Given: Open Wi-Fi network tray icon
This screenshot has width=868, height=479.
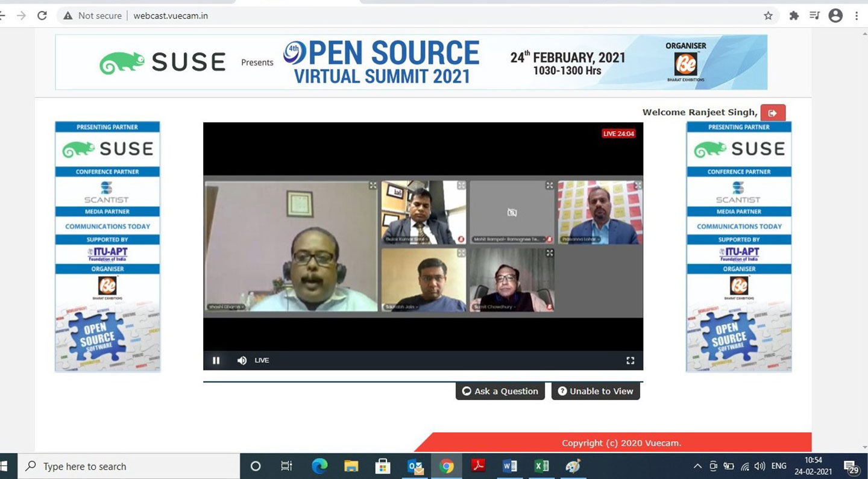Looking at the screenshot, I should (x=745, y=466).
